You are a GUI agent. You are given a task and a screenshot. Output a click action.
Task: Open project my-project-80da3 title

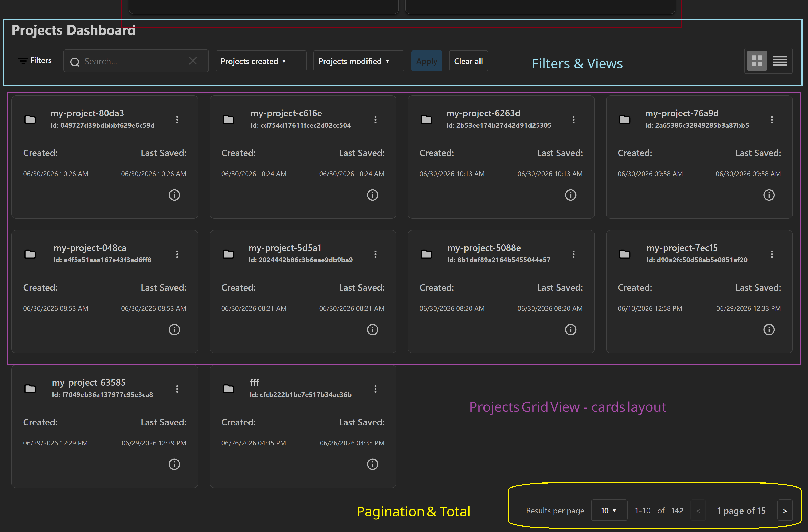coord(87,113)
